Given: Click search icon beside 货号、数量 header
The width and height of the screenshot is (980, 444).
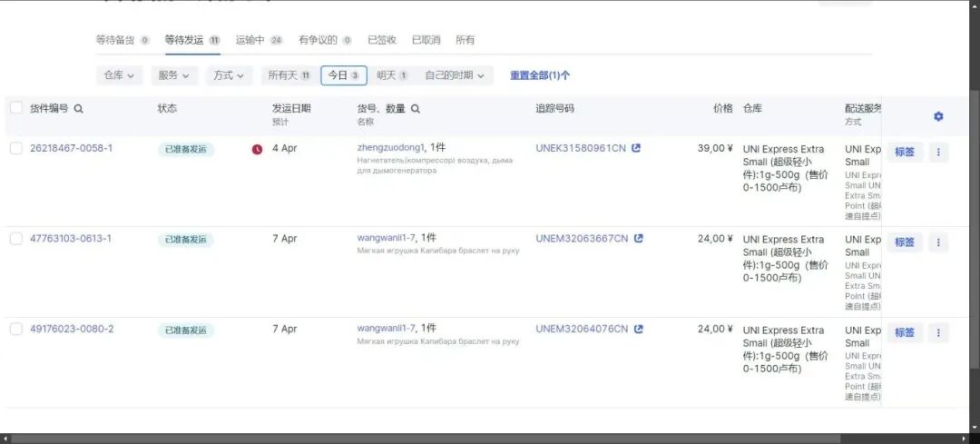Looking at the screenshot, I should (x=416, y=109).
